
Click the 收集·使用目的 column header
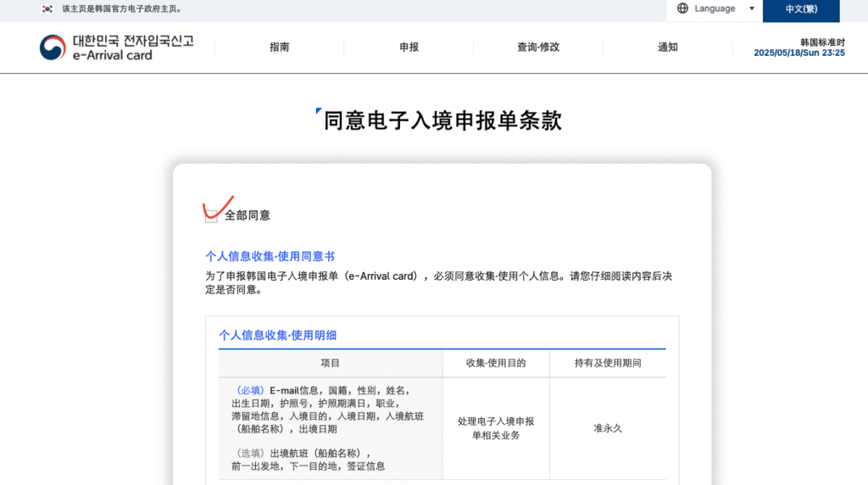tap(496, 363)
